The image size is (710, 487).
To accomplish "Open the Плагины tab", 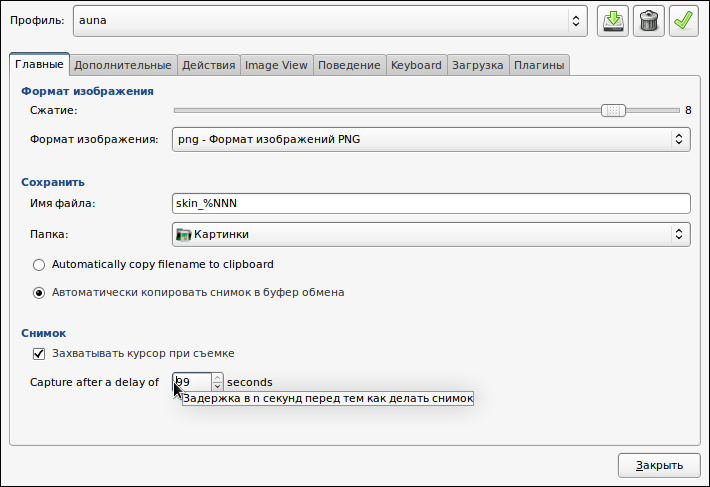I will coord(539,65).
